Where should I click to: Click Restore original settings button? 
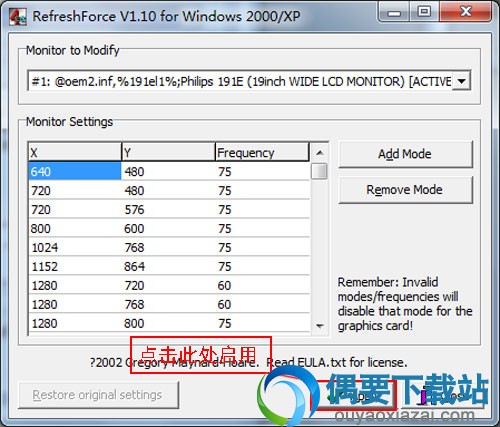[99, 395]
